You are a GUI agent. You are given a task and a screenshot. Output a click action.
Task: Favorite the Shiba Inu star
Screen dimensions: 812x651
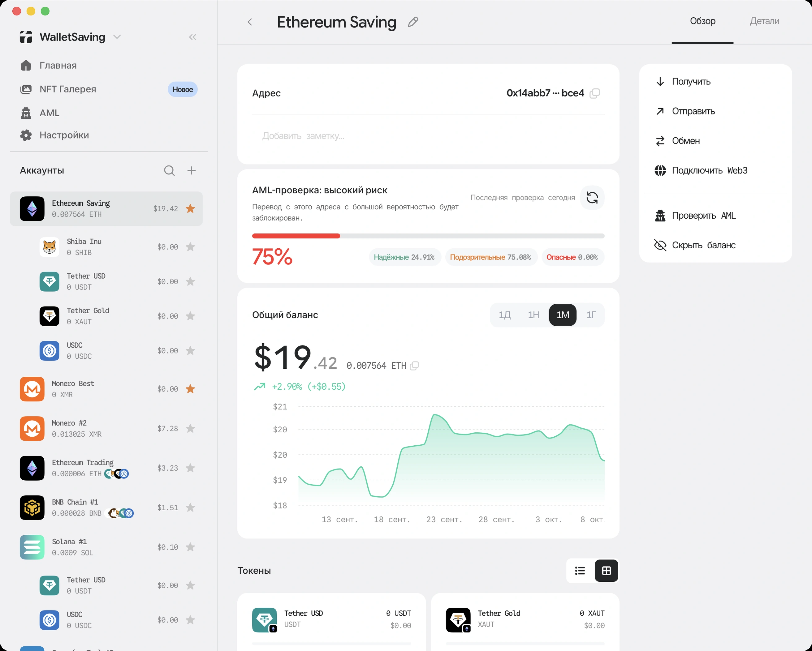tap(190, 247)
